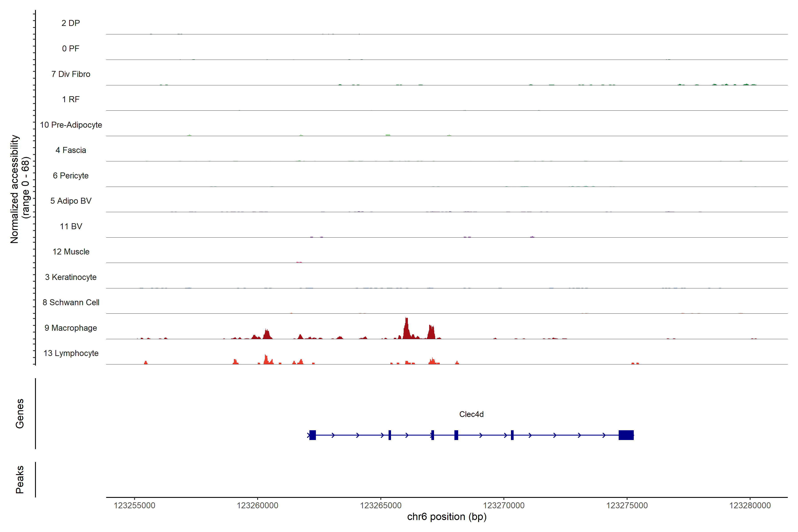
Task: Click the 123265000 x-axis tick label
Action: tap(381, 506)
